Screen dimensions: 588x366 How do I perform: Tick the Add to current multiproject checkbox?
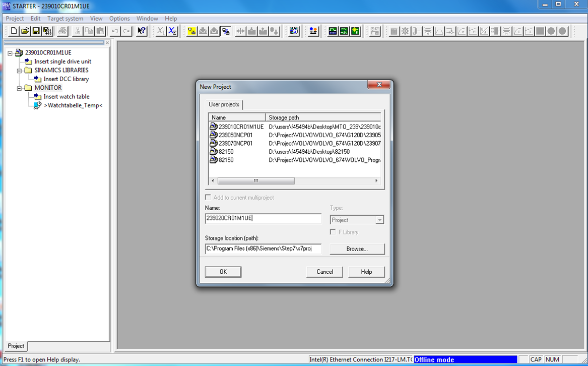(x=208, y=198)
